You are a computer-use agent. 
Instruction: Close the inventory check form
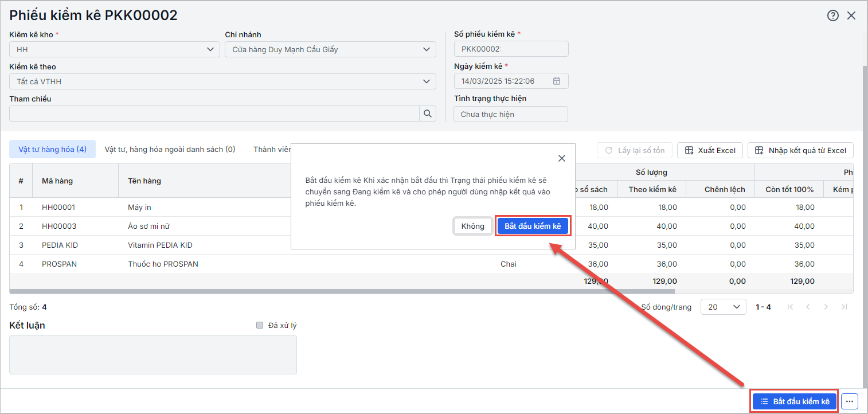(851, 16)
